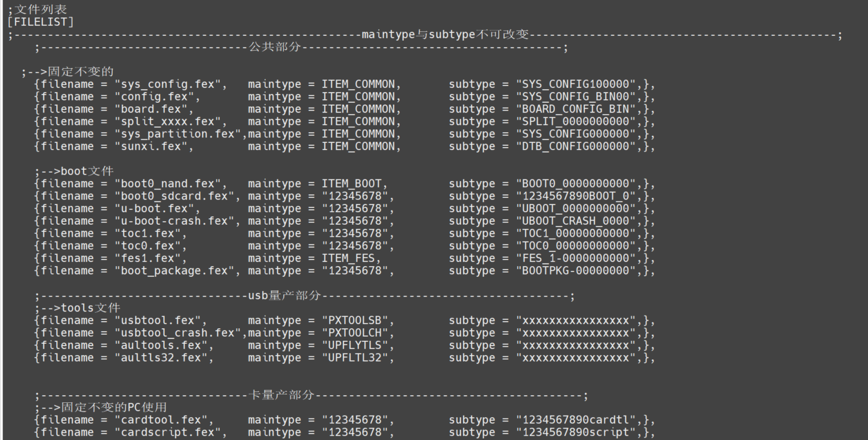Select the "boot0_sdcard.fex" filename

click(174, 196)
